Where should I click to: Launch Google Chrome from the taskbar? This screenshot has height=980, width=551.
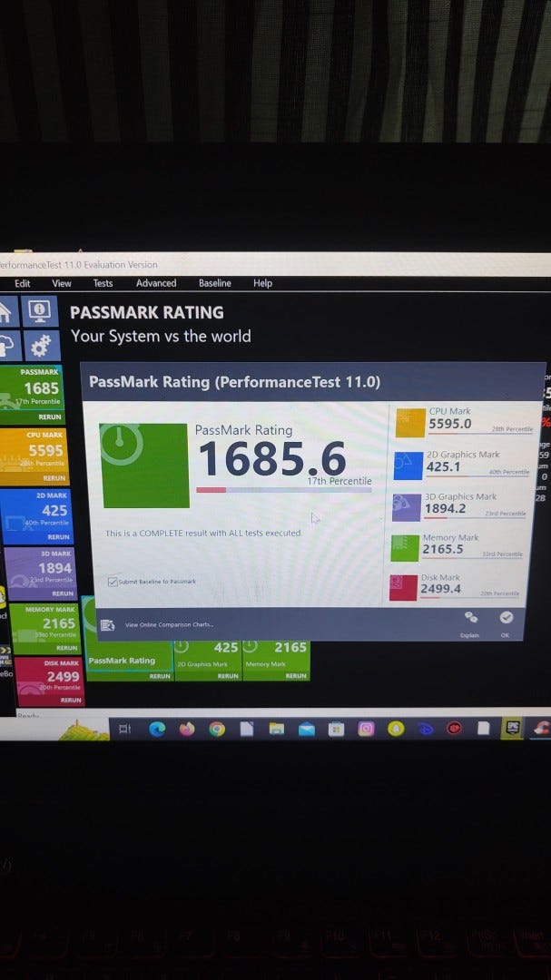click(x=217, y=729)
